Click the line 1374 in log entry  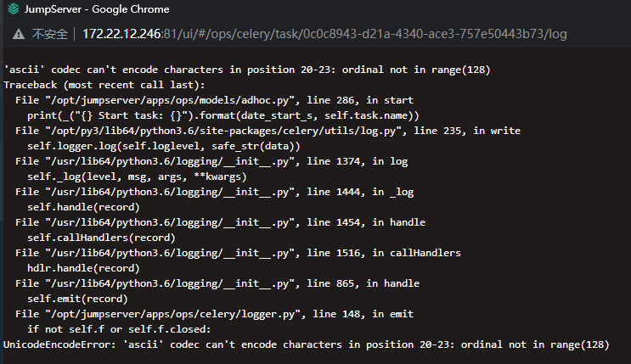[x=211, y=161]
